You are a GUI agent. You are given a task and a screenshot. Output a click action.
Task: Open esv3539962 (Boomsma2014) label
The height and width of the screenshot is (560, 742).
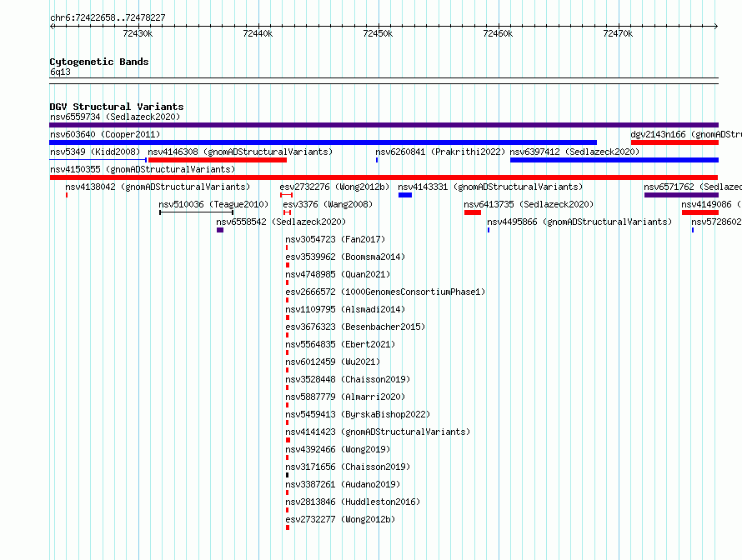tap(345, 257)
